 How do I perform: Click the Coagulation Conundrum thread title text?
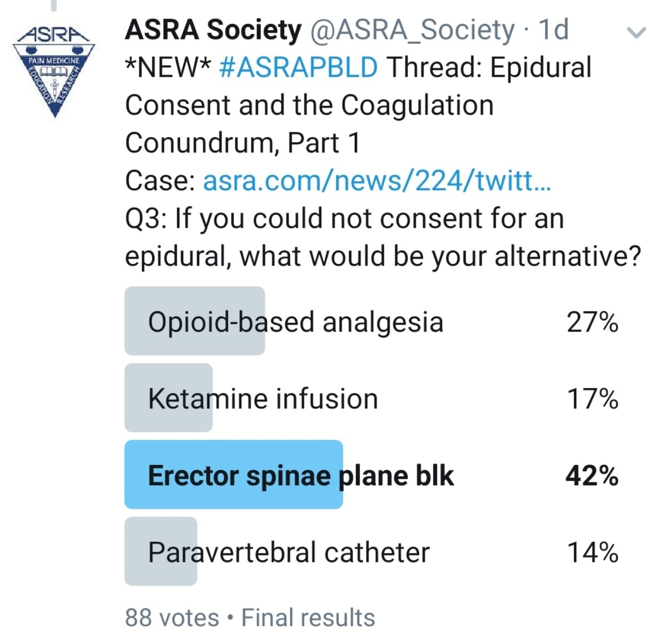pos(309,124)
